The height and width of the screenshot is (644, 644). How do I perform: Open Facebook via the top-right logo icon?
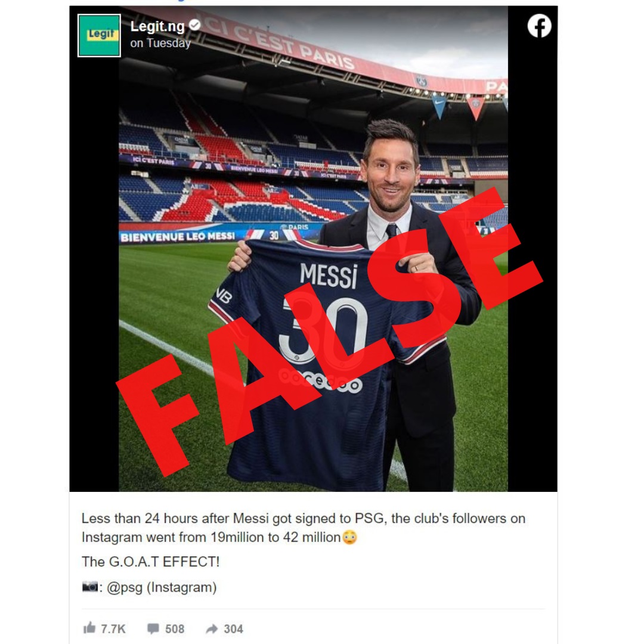[x=539, y=26]
